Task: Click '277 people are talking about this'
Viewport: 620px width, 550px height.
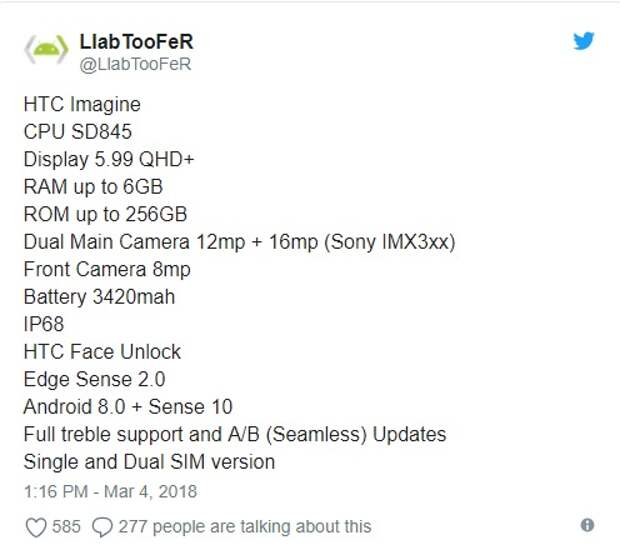Action: pos(245,527)
